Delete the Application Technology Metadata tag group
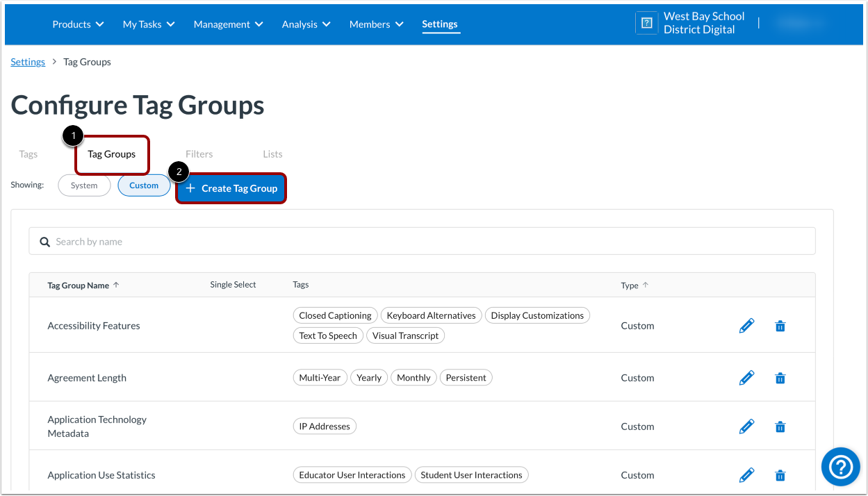The image size is (868, 496). 780,426
